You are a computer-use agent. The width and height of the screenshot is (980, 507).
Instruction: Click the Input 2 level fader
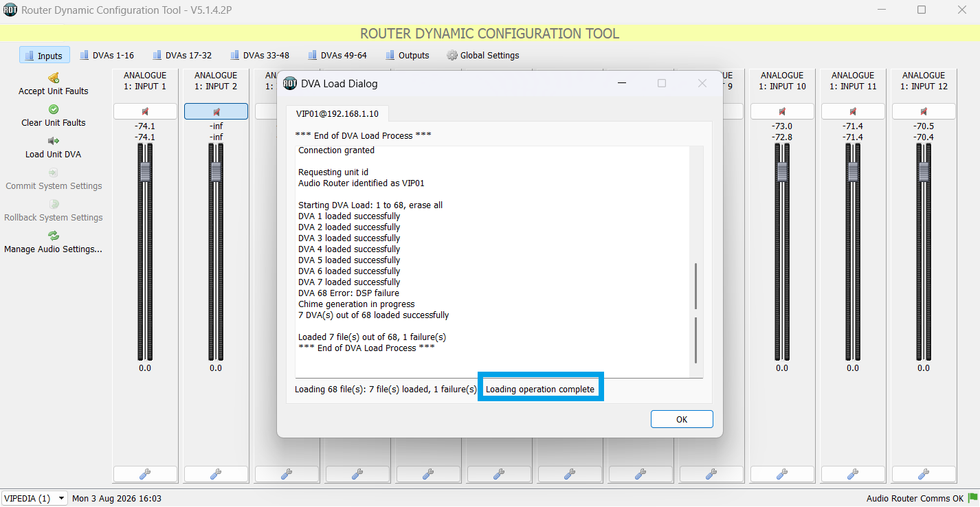(216, 172)
